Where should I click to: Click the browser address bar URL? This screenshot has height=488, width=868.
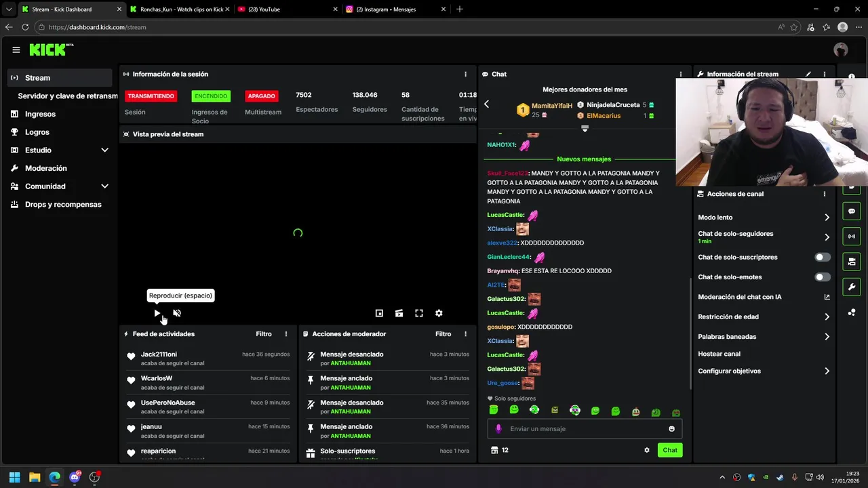click(97, 27)
